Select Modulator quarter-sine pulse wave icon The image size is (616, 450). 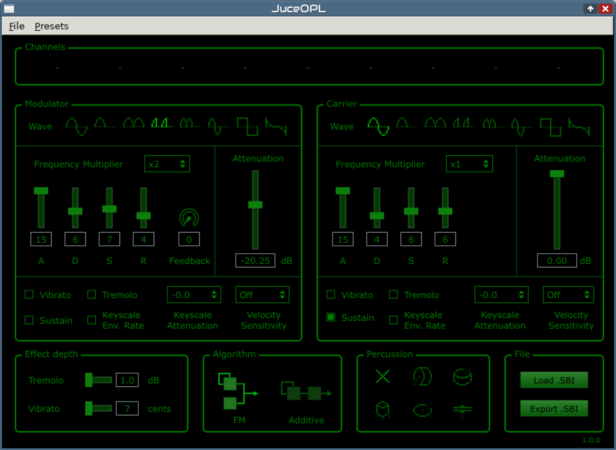pyautogui.click(x=162, y=123)
